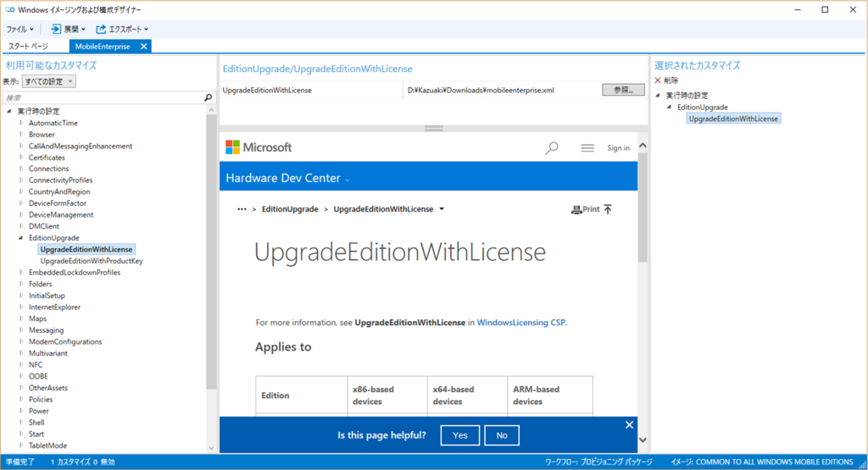Collapse the EditionUpgrade node in the left tree
The image size is (868, 470).
click(21, 238)
